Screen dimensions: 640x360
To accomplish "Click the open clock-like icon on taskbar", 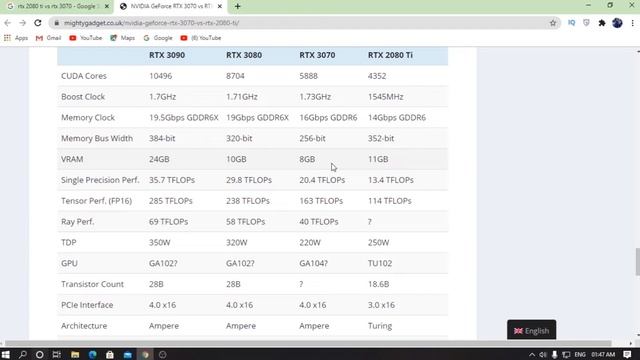I will pyautogui.click(x=162, y=354).
